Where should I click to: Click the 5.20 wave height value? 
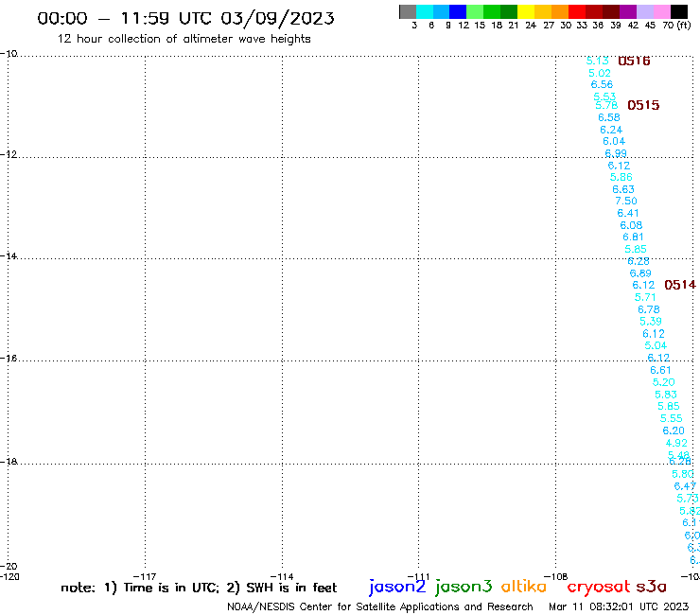point(663,382)
